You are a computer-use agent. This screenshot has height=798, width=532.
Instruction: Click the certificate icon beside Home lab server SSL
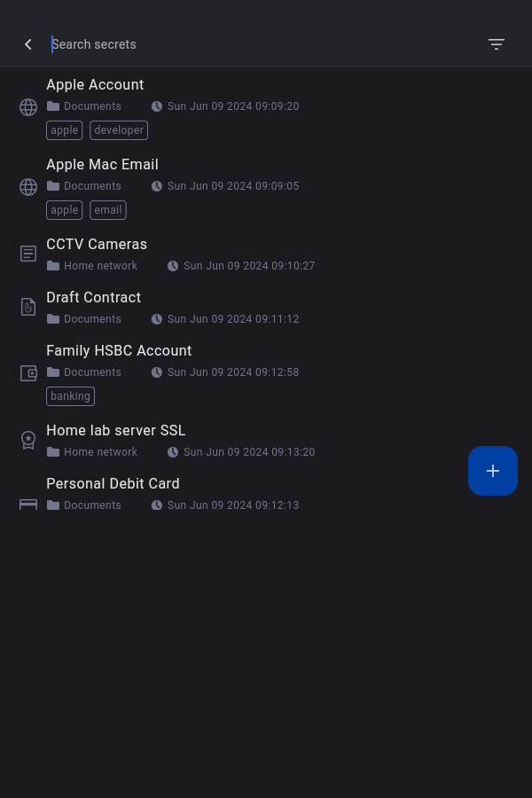coord(28,440)
